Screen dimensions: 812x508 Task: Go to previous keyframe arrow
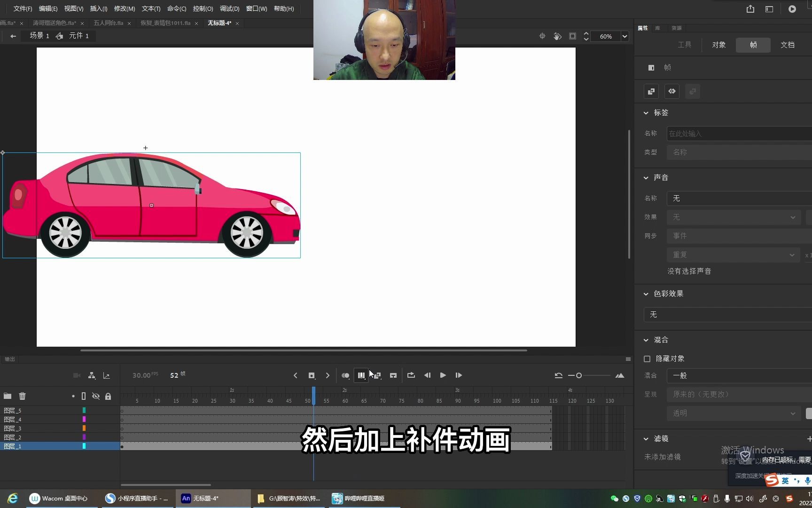296,375
